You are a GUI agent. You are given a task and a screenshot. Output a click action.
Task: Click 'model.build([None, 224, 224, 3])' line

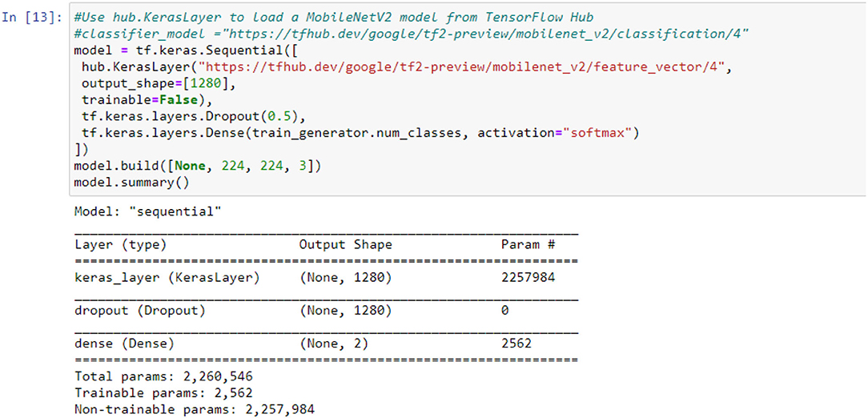pos(197,166)
